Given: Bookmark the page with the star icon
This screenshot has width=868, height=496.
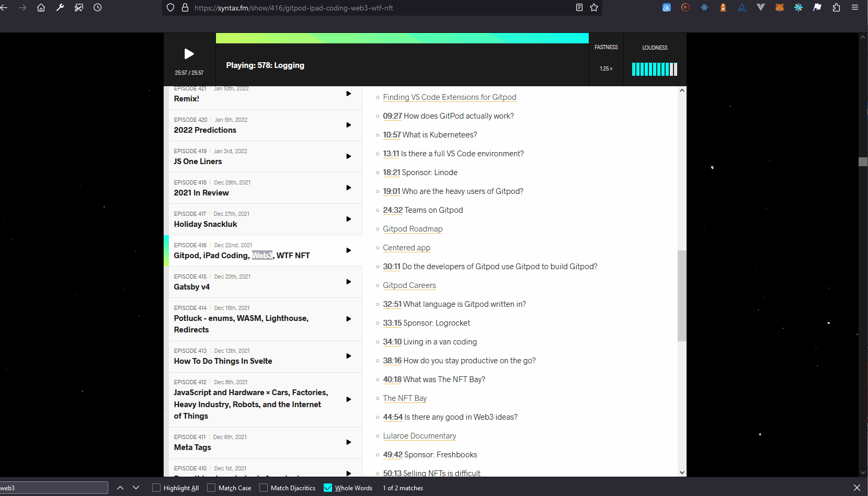Looking at the screenshot, I should tap(594, 8).
